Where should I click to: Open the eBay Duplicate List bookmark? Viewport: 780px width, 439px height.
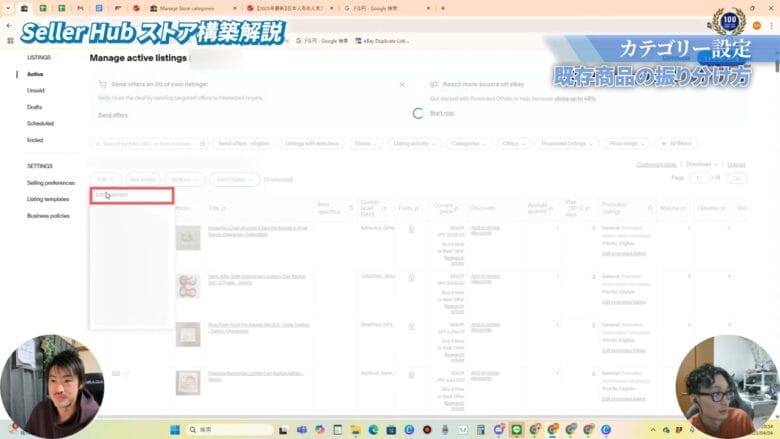click(382, 41)
